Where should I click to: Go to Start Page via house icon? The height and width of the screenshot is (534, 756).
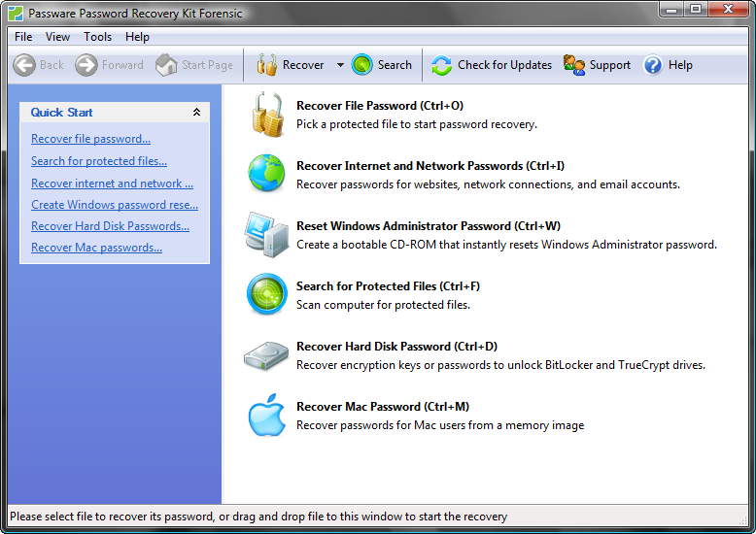tap(167, 65)
